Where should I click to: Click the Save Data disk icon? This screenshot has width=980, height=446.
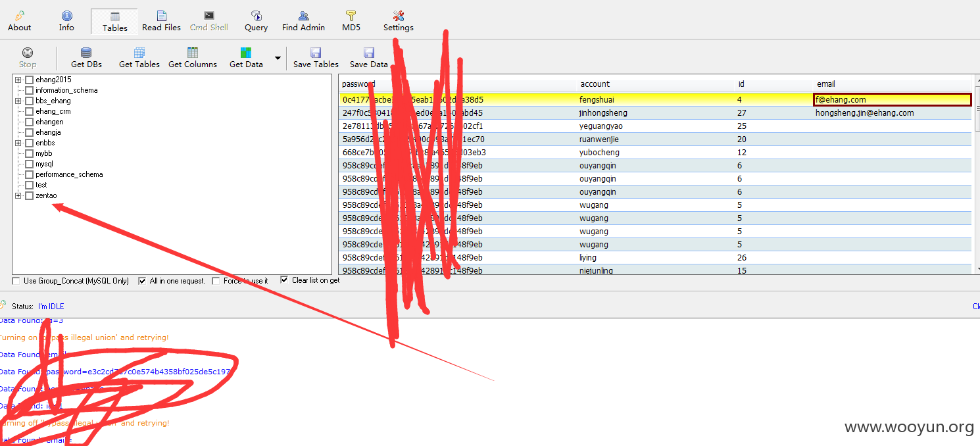[x=369, y=53]
